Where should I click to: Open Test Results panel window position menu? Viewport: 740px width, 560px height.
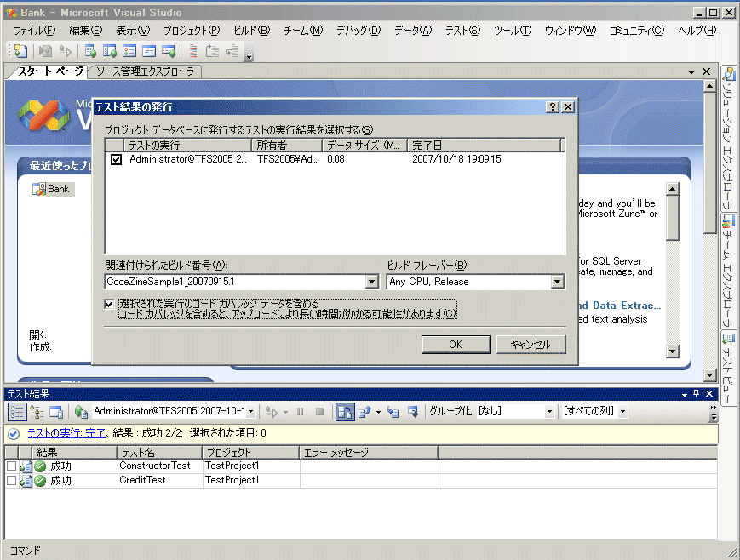point(685,394)
